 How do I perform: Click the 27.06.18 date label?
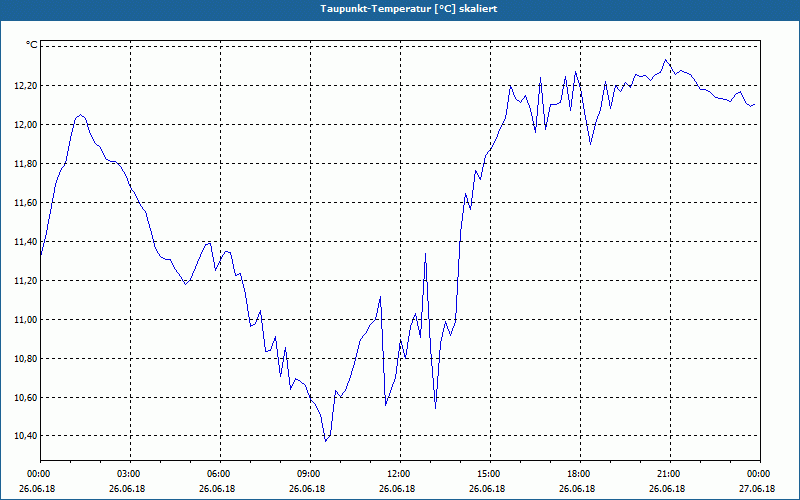pyautogui.click(x=757, y=489)
